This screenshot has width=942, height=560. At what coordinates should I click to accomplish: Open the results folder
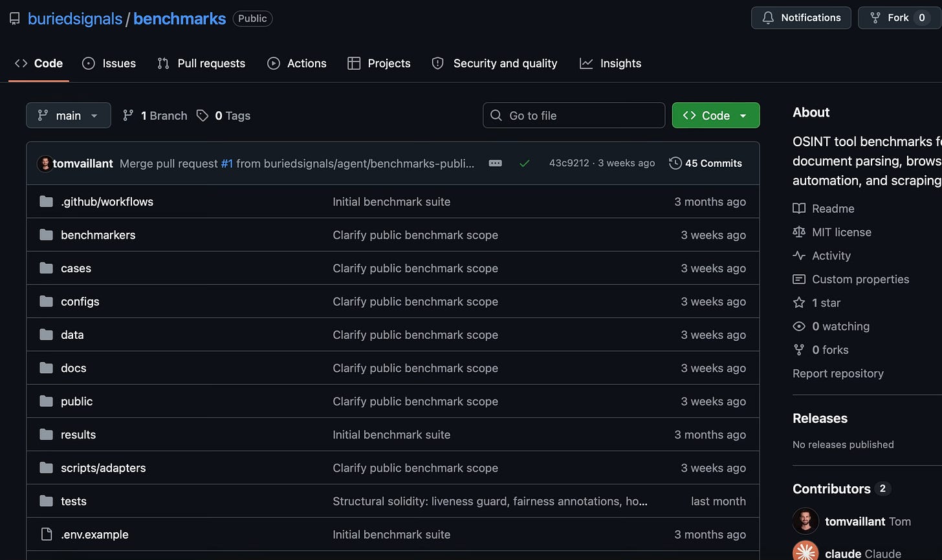pyautogui.click(x=78, y=435)
